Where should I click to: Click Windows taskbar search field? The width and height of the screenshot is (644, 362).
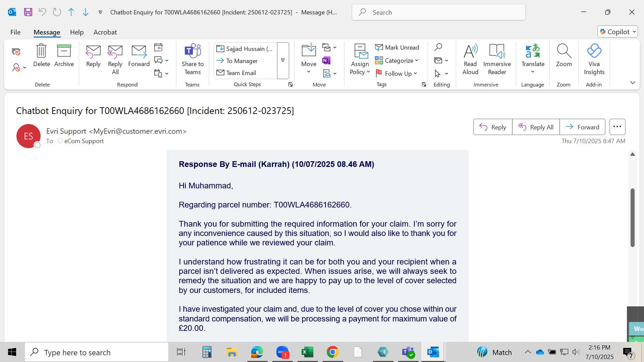pos(97,352)
